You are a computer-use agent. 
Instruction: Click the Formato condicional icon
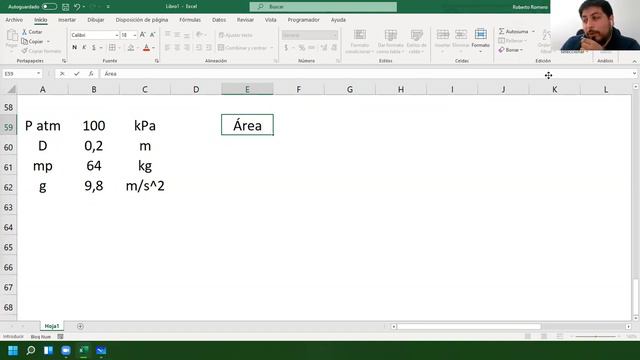360,36
